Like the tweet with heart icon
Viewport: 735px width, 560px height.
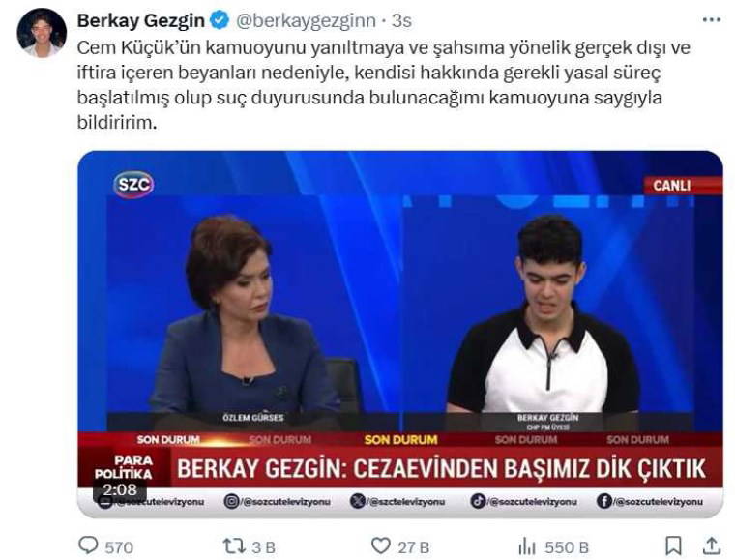pos(381,545)
